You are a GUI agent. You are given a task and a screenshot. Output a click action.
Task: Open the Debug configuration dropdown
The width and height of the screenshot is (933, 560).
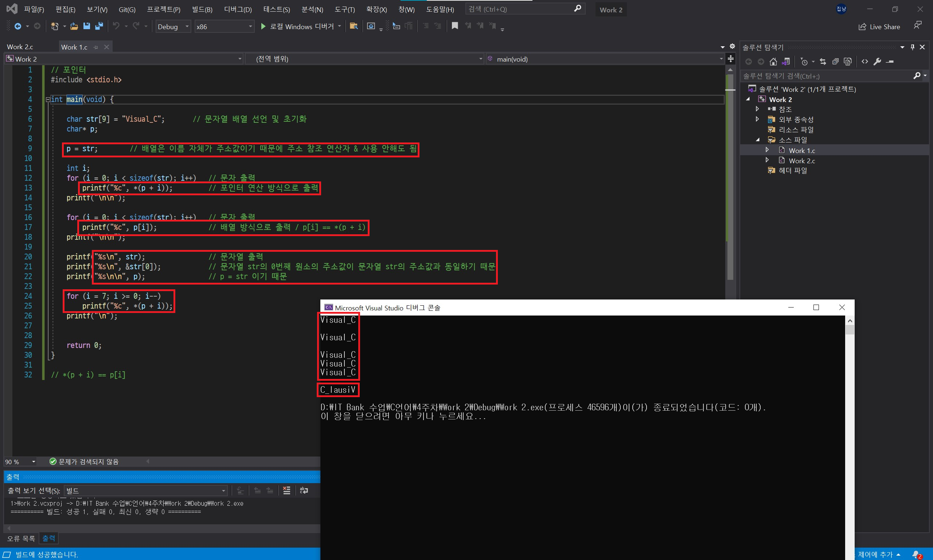[187, 26]
